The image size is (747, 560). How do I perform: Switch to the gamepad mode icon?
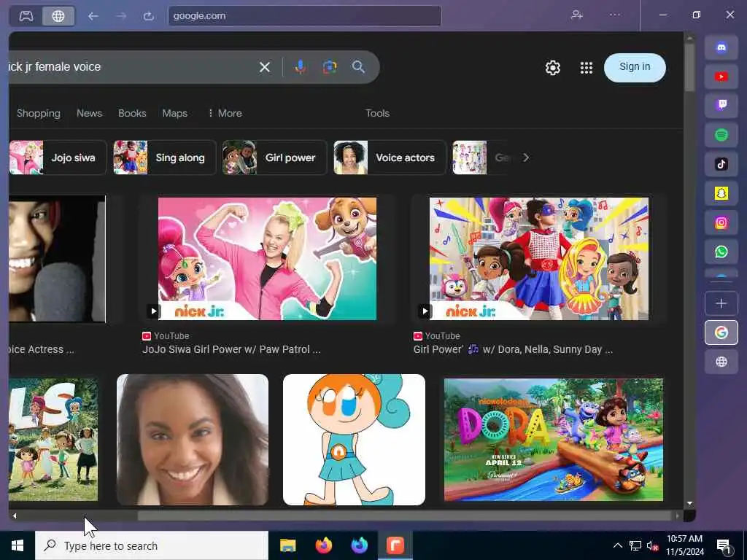[x=26, y=16]
